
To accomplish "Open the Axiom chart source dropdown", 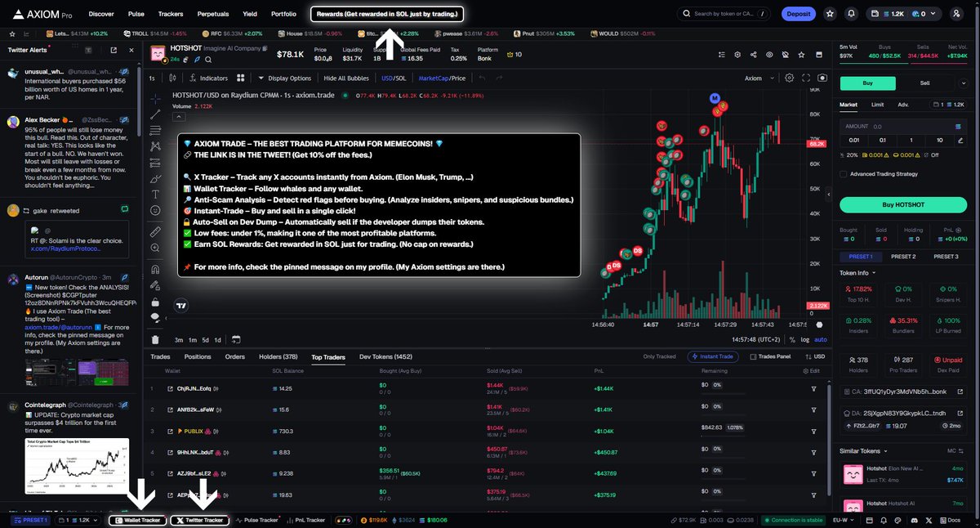I will tap(757, 78).
